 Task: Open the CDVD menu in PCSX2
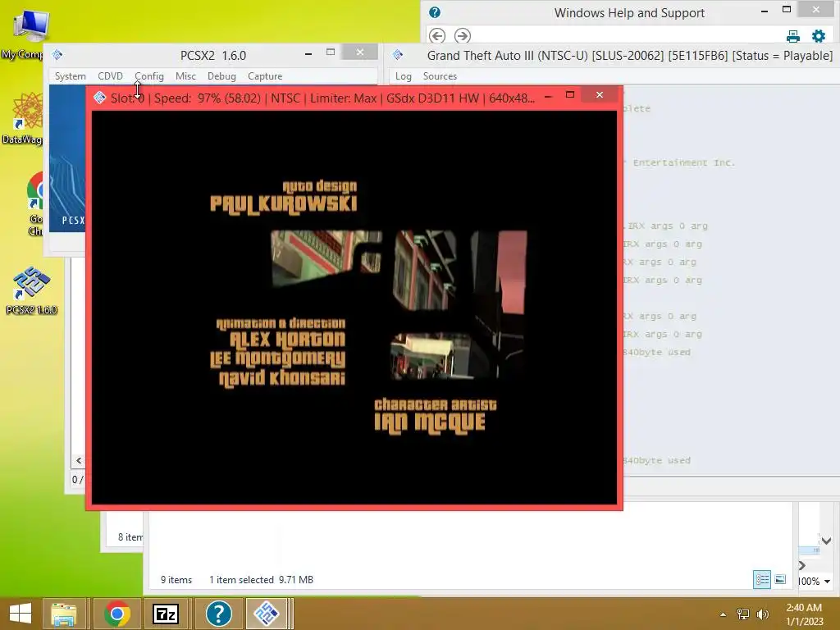[111, 76]
